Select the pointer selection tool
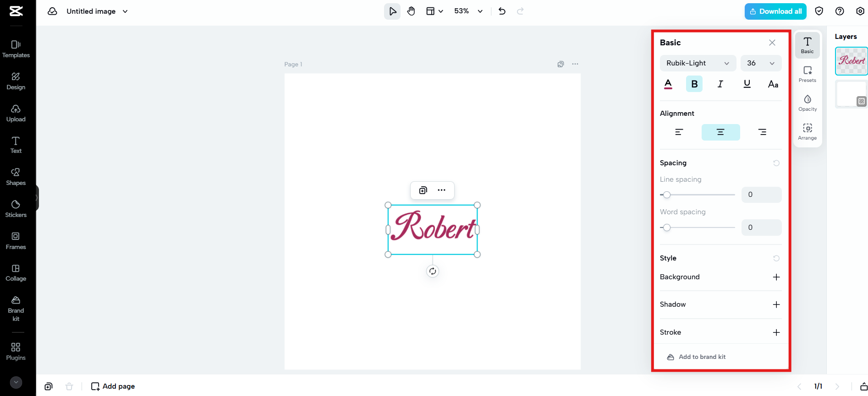 coord(392,11)
